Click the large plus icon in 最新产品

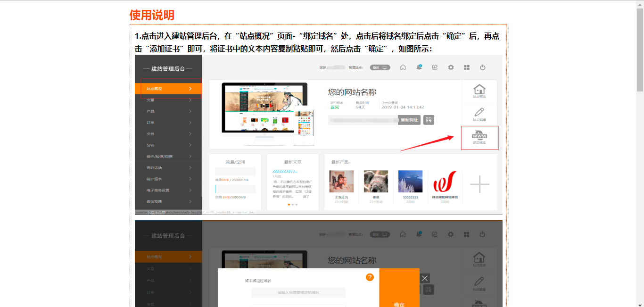[x=479, y=184]
